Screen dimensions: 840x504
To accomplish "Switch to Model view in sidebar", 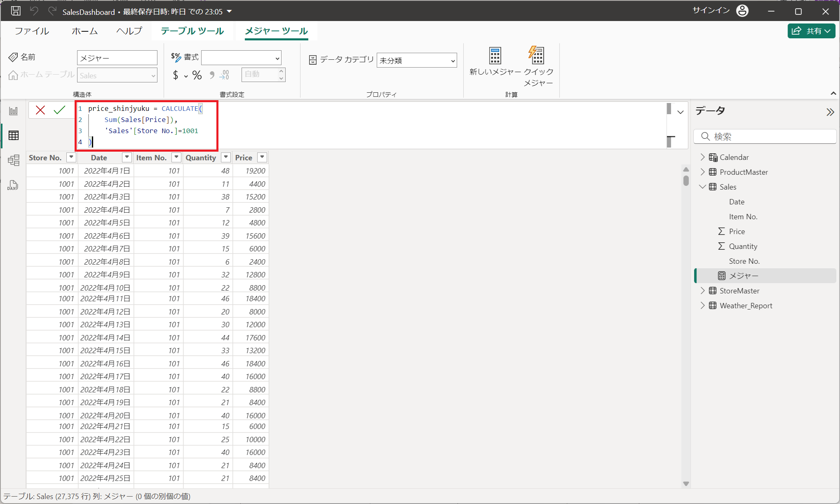I will click(x=14, y=160).
